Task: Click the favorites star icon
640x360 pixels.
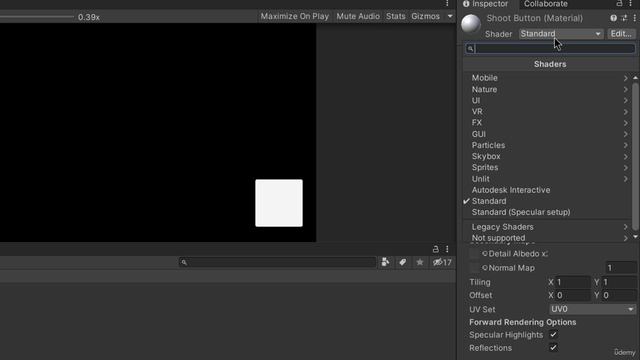Action: 420,262
